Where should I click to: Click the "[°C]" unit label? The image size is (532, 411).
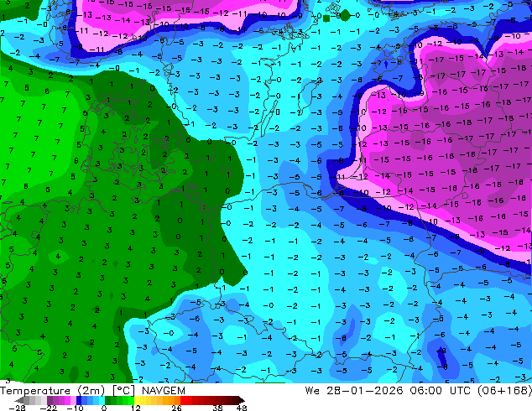coord(124,391)
